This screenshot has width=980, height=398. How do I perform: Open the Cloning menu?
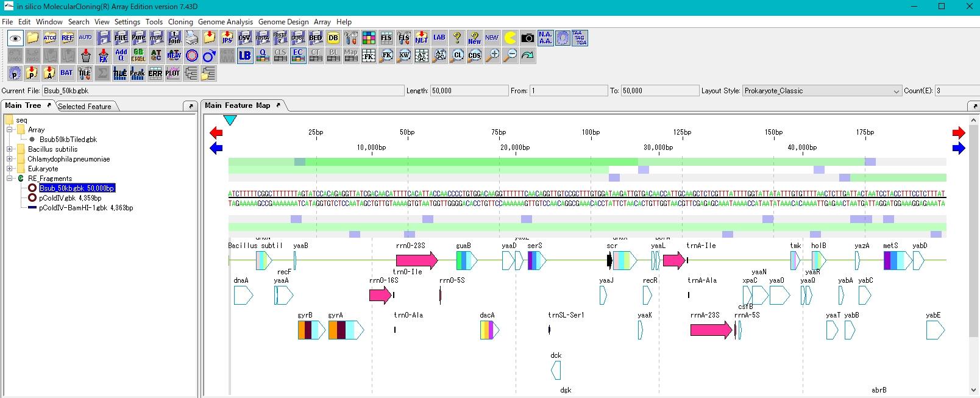180,21
